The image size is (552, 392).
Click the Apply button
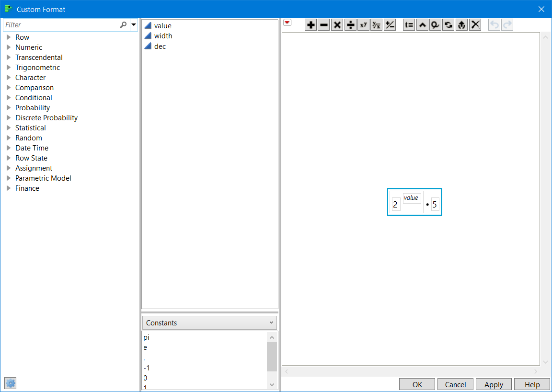[x=494, y=384]
